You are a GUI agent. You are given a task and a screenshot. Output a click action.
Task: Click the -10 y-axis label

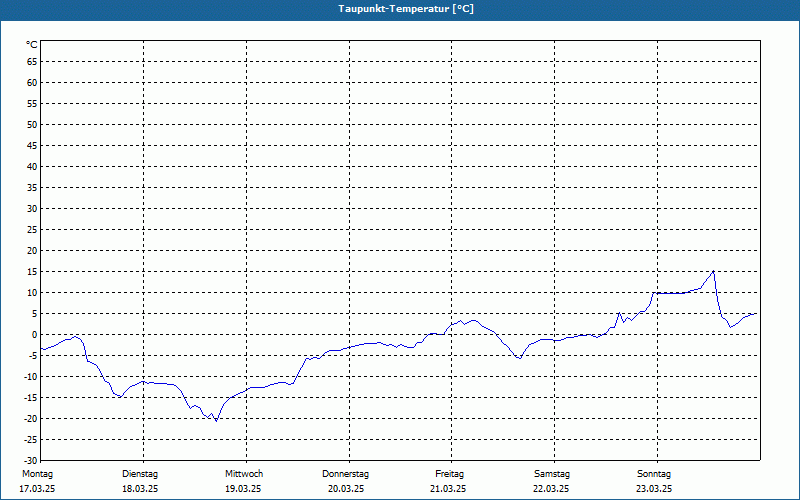[x=31, y=377]
